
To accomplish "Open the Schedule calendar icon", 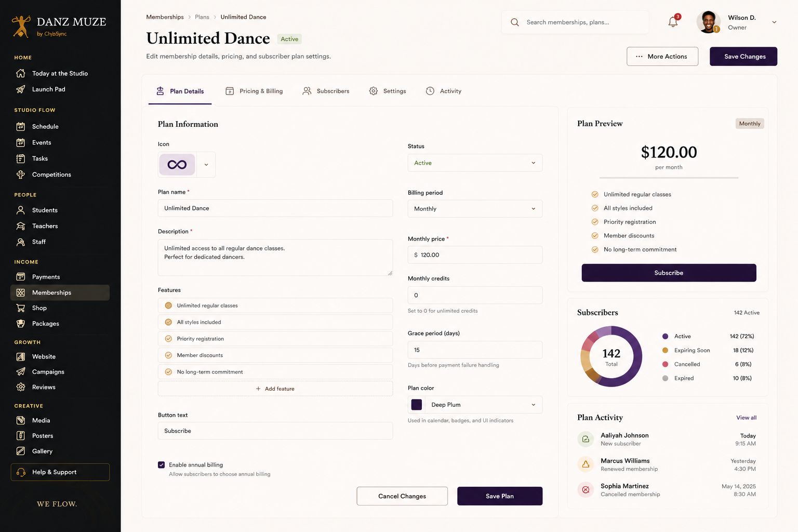I will pos(21,126).
